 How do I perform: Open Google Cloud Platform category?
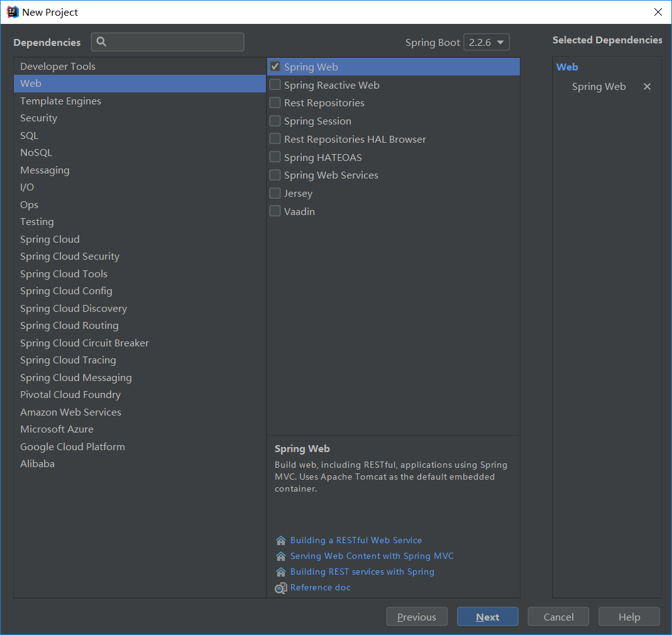pos(140,447)
